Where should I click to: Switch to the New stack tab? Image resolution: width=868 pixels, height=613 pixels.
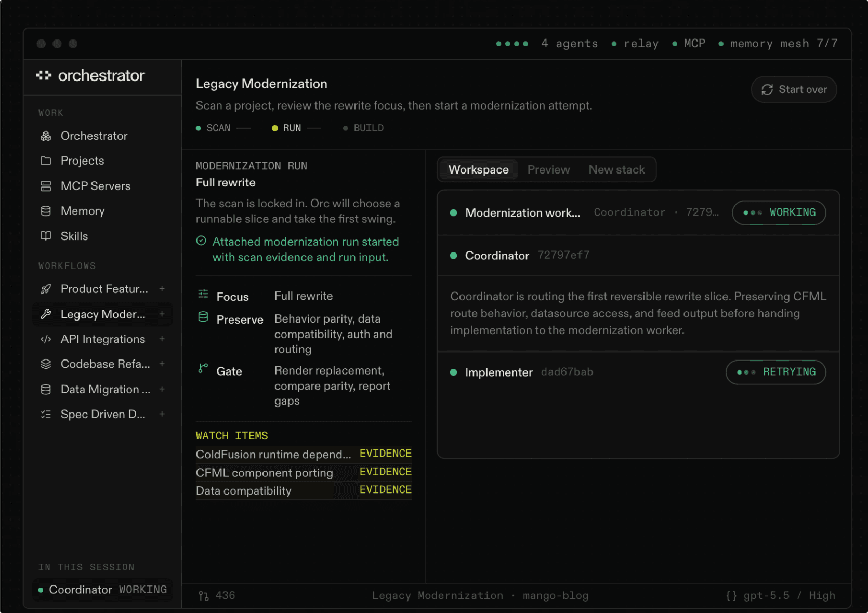click(x=616, y=170)
